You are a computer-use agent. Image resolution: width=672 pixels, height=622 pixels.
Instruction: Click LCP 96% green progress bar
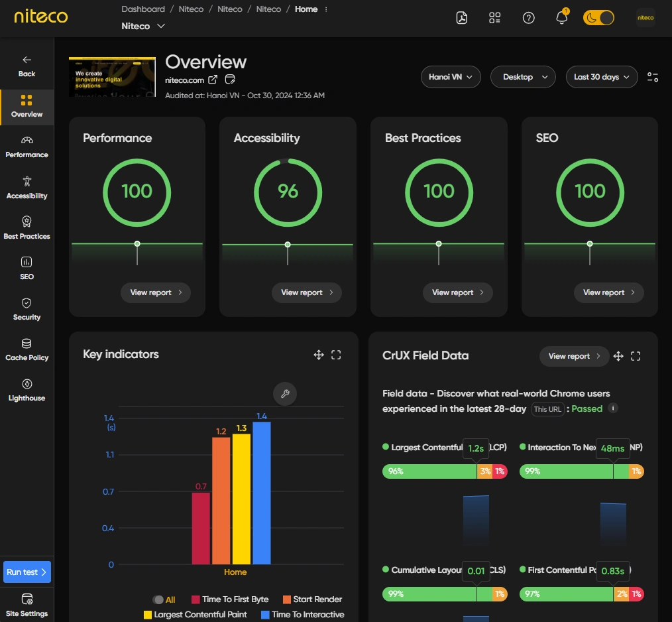pyautogui.click(x=429, y=471)
